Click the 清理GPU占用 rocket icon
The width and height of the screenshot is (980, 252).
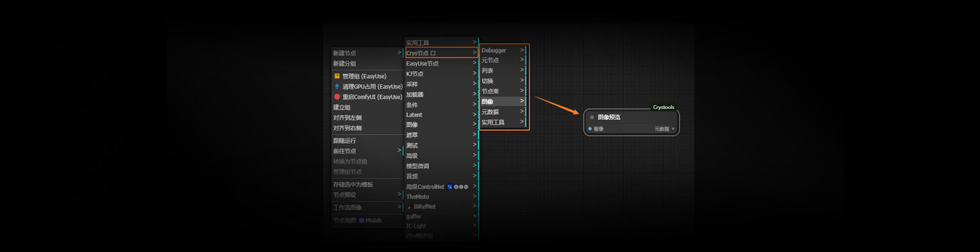point(337,87)
